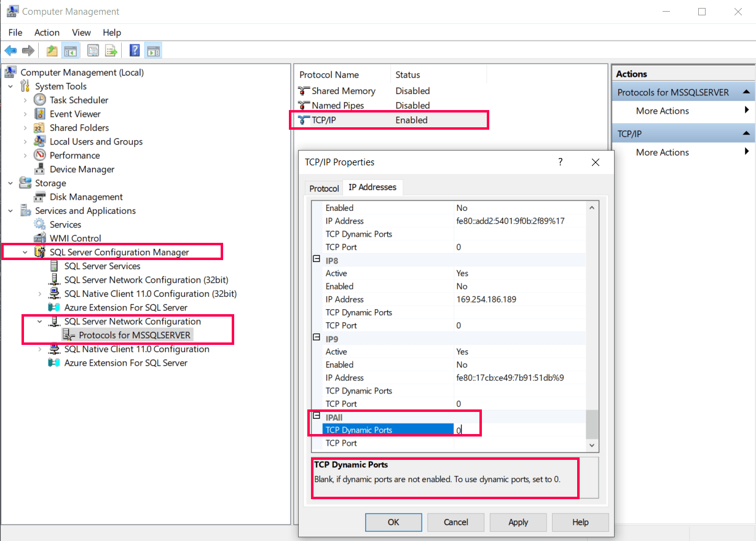The width and height of the screenshot is (756, 541).
Task: Expand the Task Scheduler tree node
Action: [x=25, y=100]
